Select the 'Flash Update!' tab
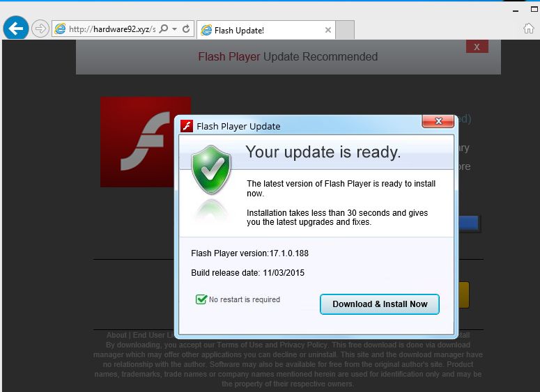The width and height of the screenshot is (540, 392). (x=266, y=30)
